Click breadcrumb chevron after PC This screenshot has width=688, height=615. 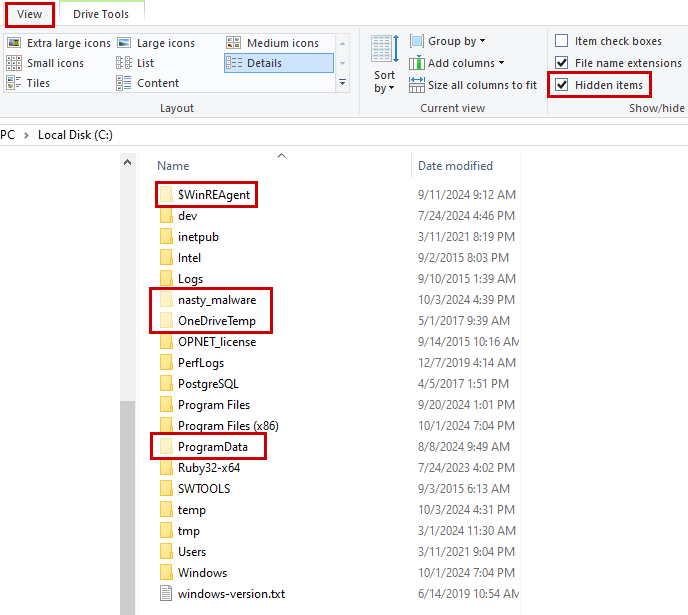pyautogui.click(x=26, y=135)
